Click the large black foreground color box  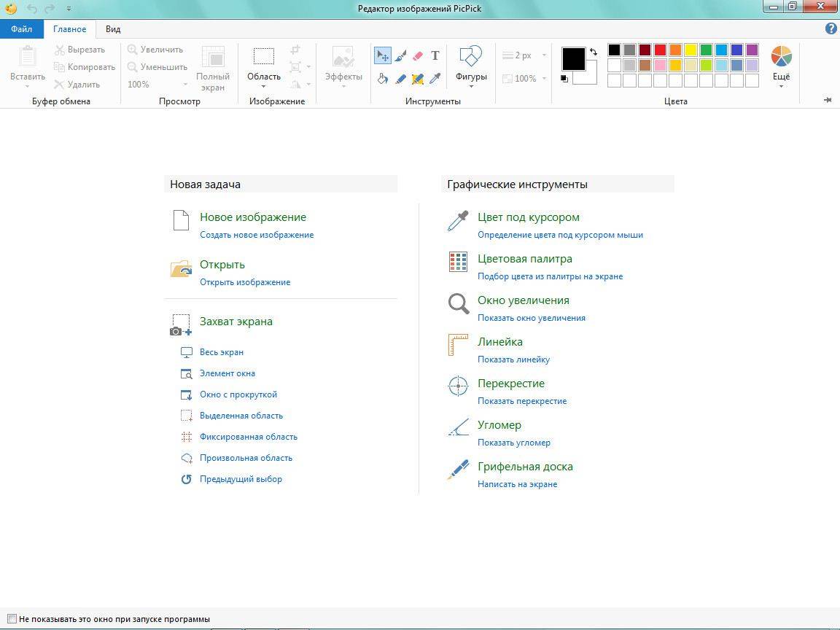click(573, 58)
